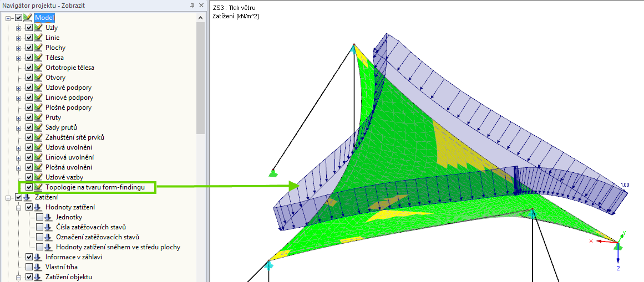Collapse the Hodnoty zatížení node
Screen dimensions: 644x282
tap(18, 207)
